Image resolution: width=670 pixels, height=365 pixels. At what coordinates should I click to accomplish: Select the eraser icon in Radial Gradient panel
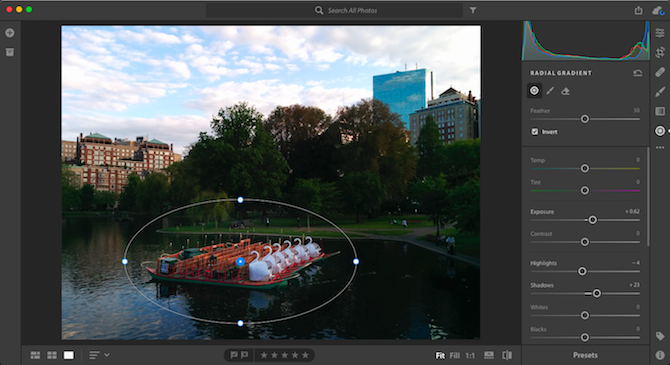point(565,91)
